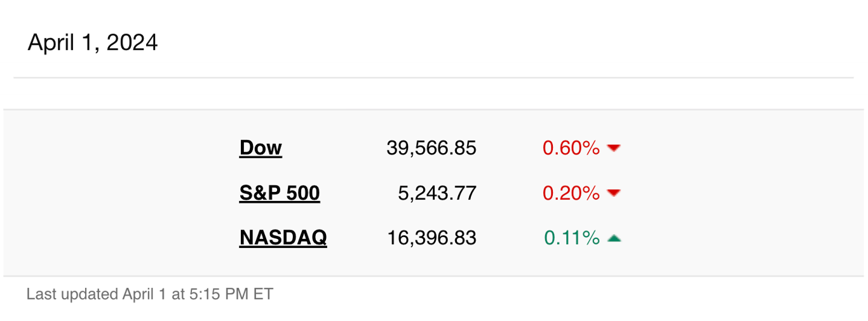Image resolution: width=868 pixels, height=321 pixels.
Task: Click the red 0.60% change figure
Action: click(x=571, y=148)
